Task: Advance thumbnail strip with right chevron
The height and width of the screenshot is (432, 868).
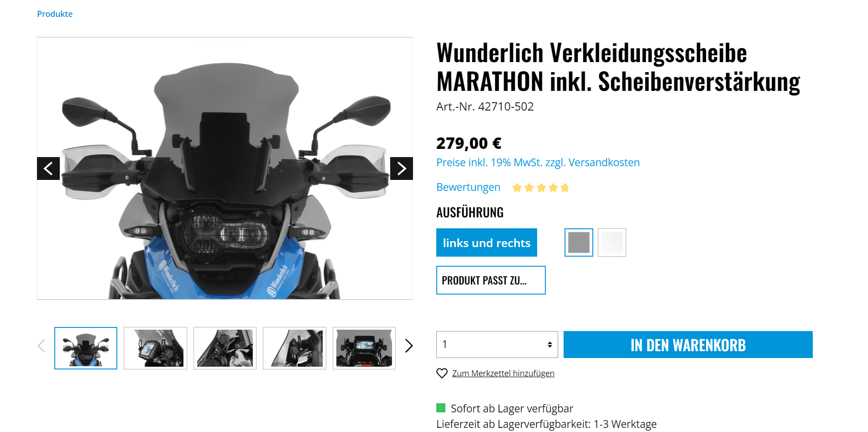Action: (x=409, y=346)
